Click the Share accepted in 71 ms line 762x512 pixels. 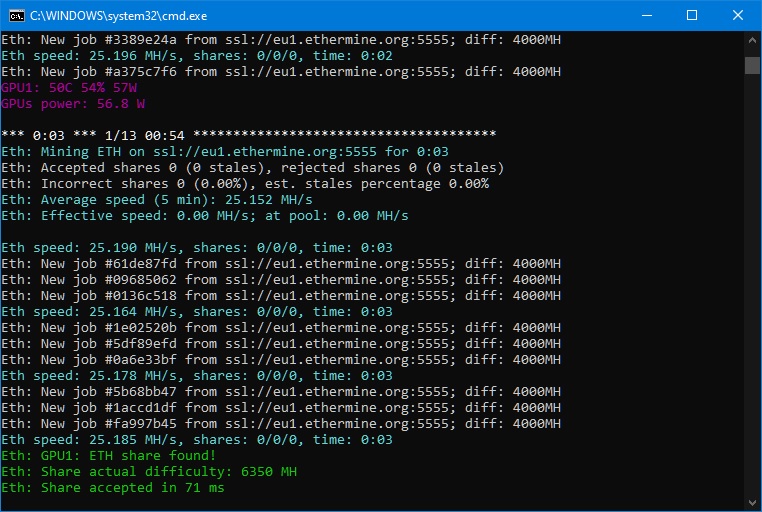click(x=113, y=488)
